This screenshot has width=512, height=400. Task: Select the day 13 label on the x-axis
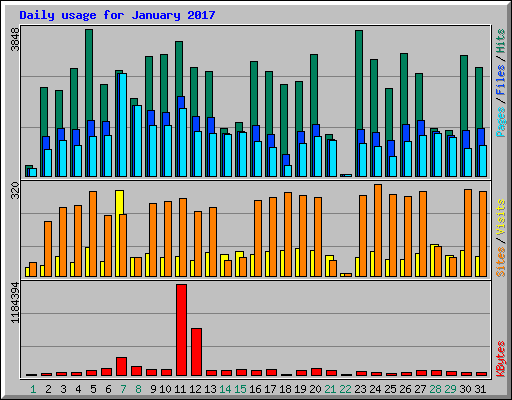[x=210, y=389]
